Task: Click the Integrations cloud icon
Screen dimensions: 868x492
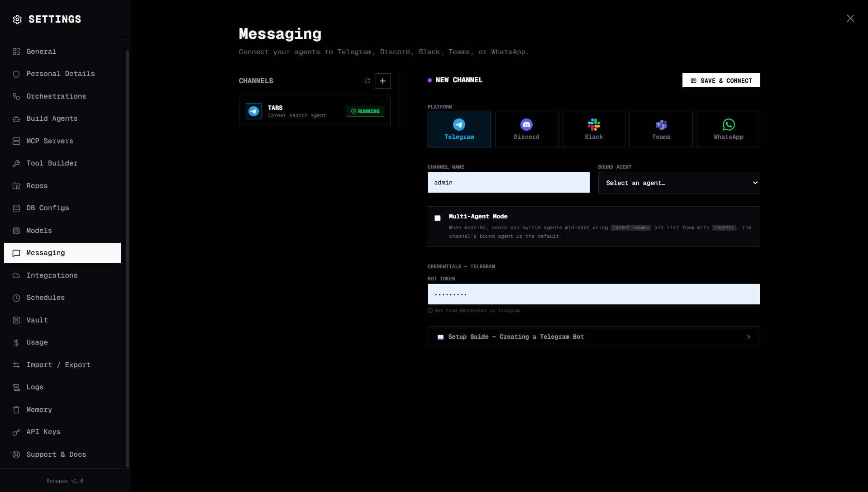Action: click(x=16, y=275)
